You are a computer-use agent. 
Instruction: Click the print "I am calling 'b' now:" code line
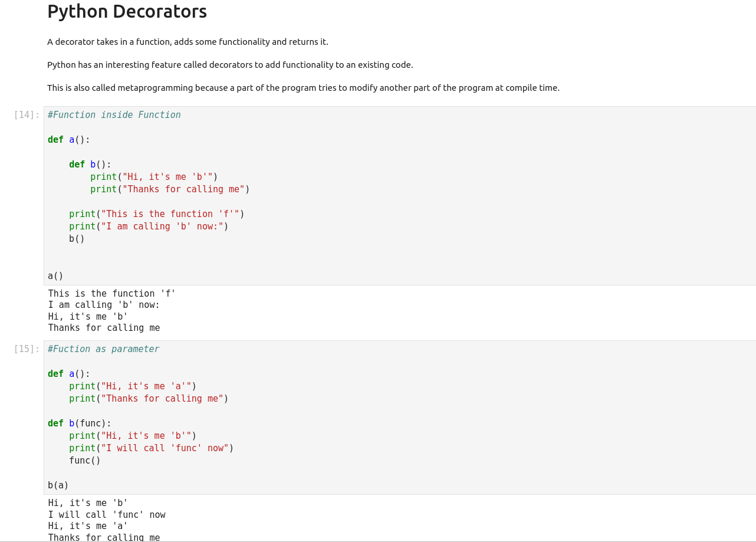coord(149,226)
